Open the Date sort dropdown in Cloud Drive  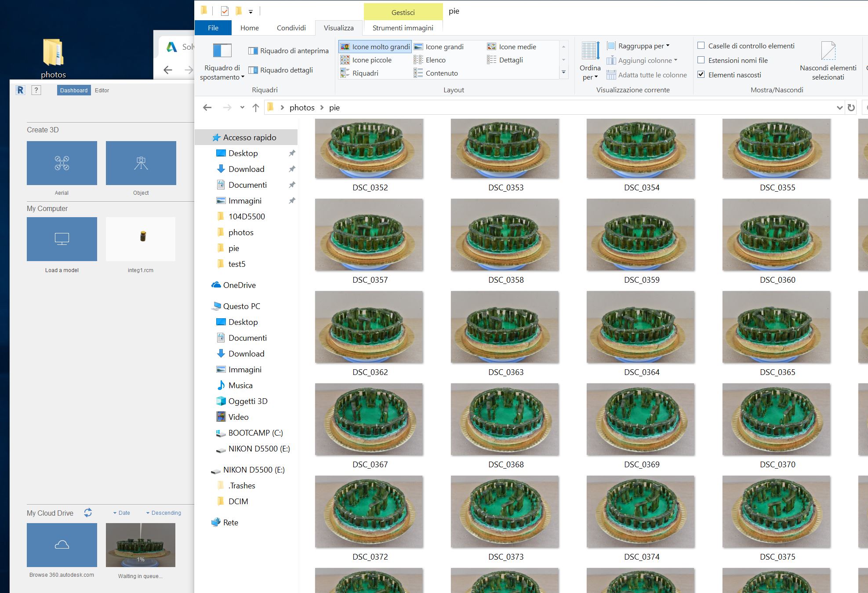click(122, 513)
